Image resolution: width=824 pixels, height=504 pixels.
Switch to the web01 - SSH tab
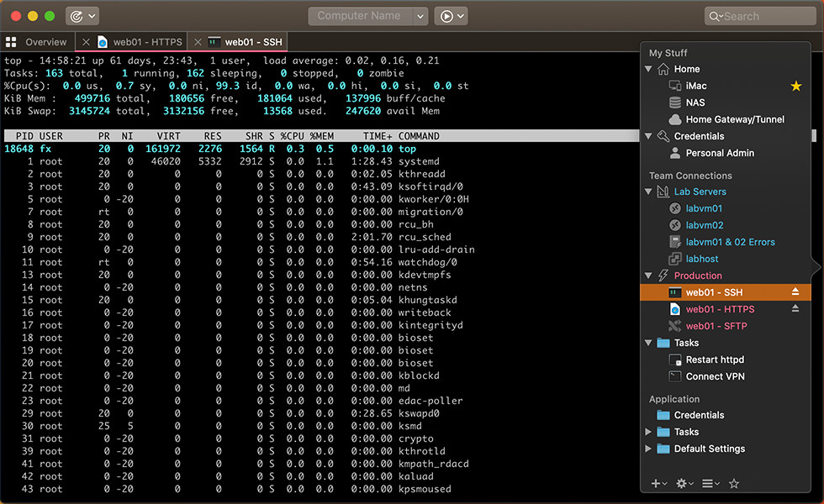[253, 42]
